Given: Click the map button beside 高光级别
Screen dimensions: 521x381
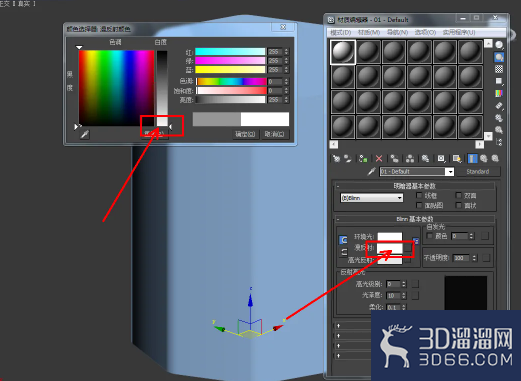Looking at the screenshot, I should pyautogui.click(x=415, y=284).
